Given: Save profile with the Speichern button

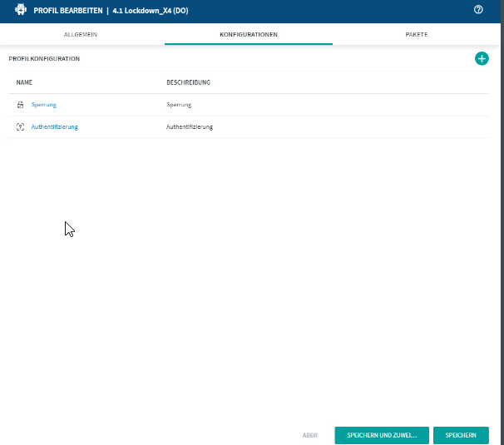Looking at the screenshot, I should [x=461, y=435].
